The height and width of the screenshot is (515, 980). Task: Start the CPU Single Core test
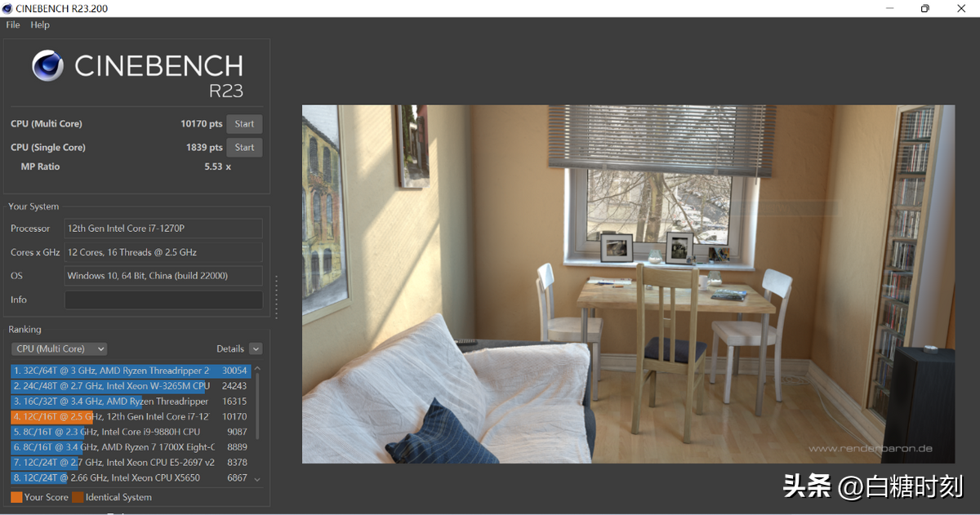[244, 148]
